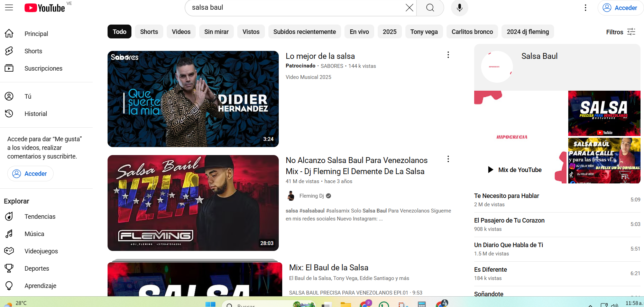
Task: Select the Todo filter chip
Action: pyautogui.click(x=119, y=31)
